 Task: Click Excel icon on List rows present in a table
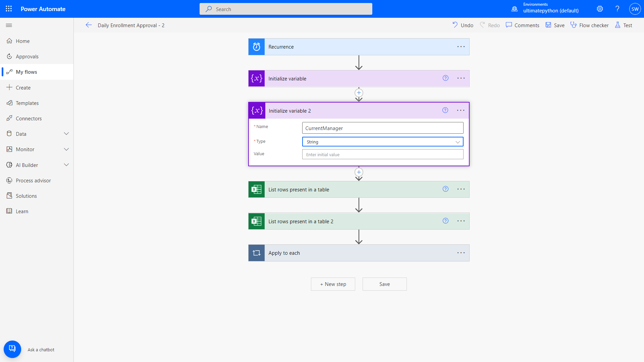[257, 189]
